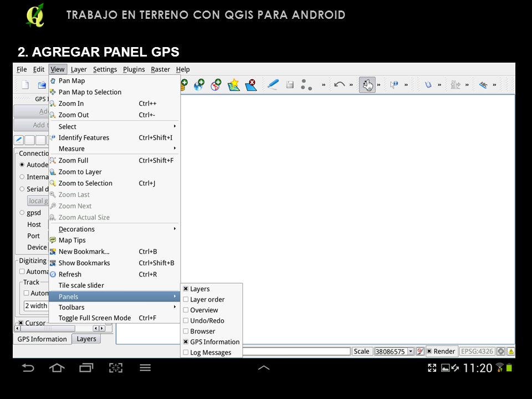Click the New Shapefile Layer star icon
The image size is (532, 399).
pos(234,84)
